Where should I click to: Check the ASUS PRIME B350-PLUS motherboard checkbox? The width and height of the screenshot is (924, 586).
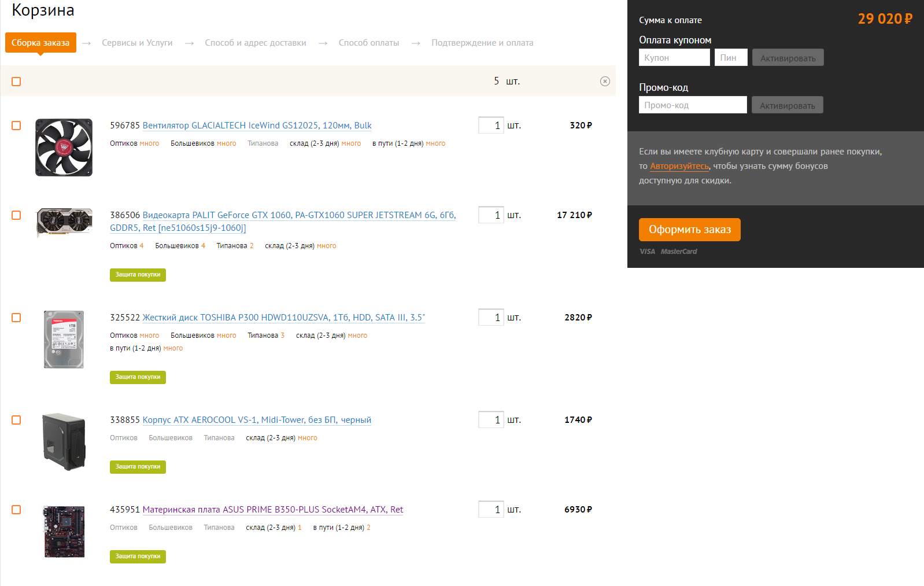16,510
